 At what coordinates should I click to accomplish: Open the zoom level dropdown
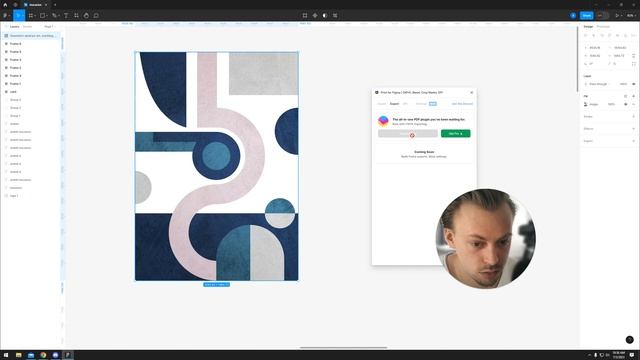click(x=631, y=16)
